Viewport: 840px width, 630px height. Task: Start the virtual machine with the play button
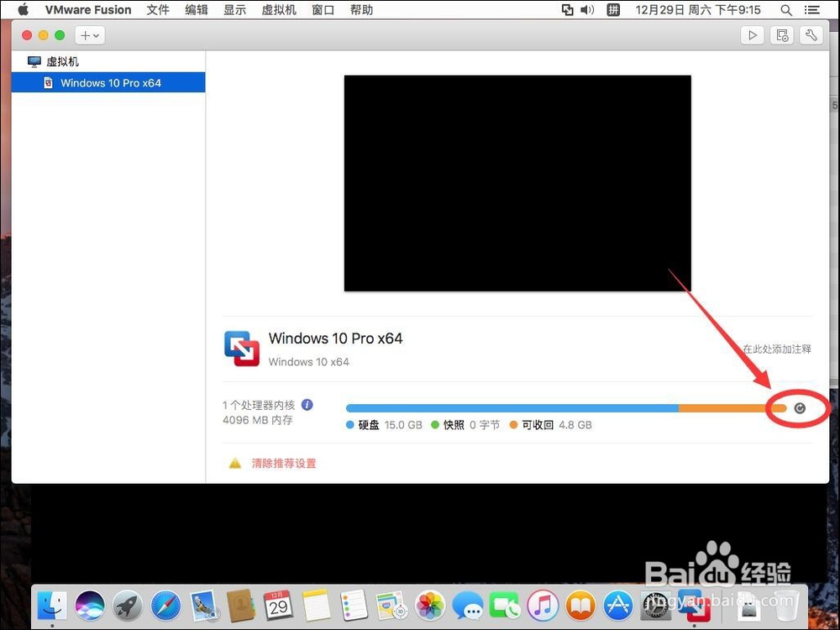click(752, 35)
